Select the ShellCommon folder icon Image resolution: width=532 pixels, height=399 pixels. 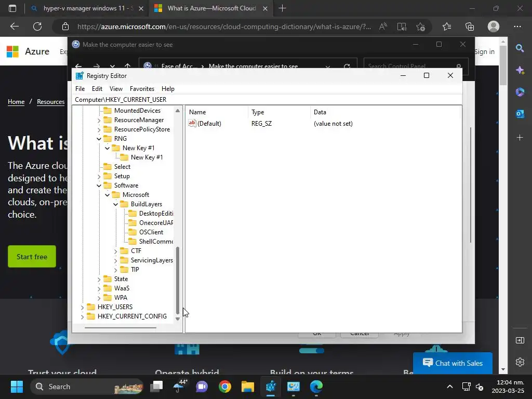pyautogui.click(x=132, y=242)
